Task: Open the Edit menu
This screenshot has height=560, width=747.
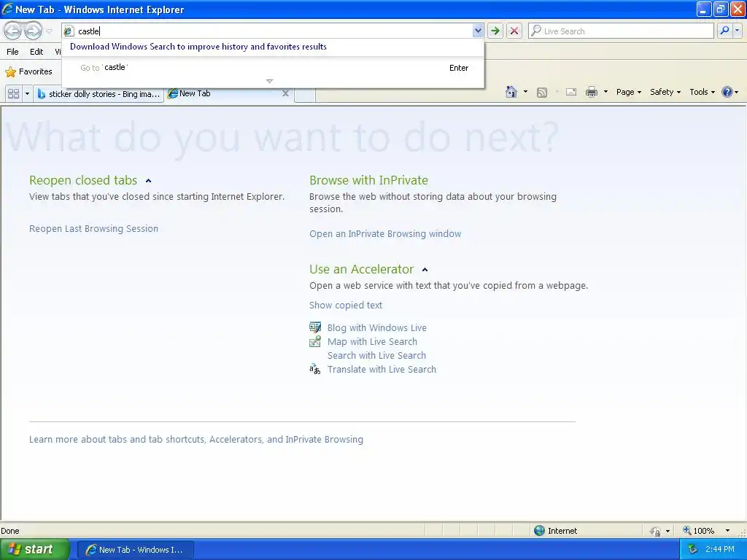Action: pos(36,52)
